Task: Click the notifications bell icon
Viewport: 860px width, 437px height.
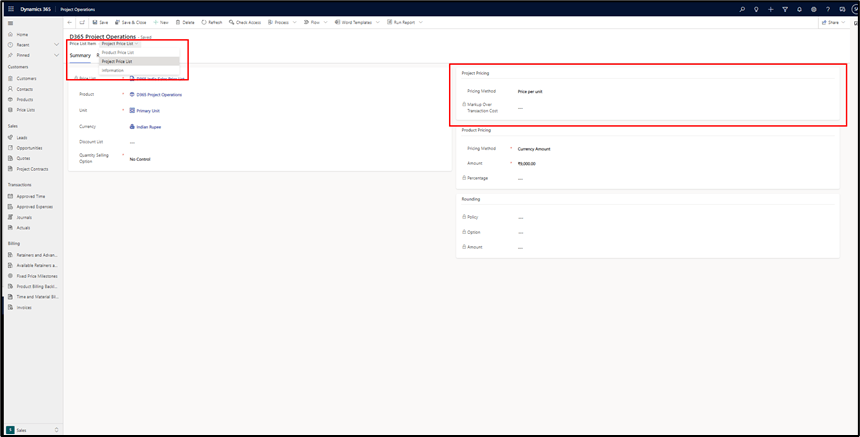Action: (x=799, y=9)
